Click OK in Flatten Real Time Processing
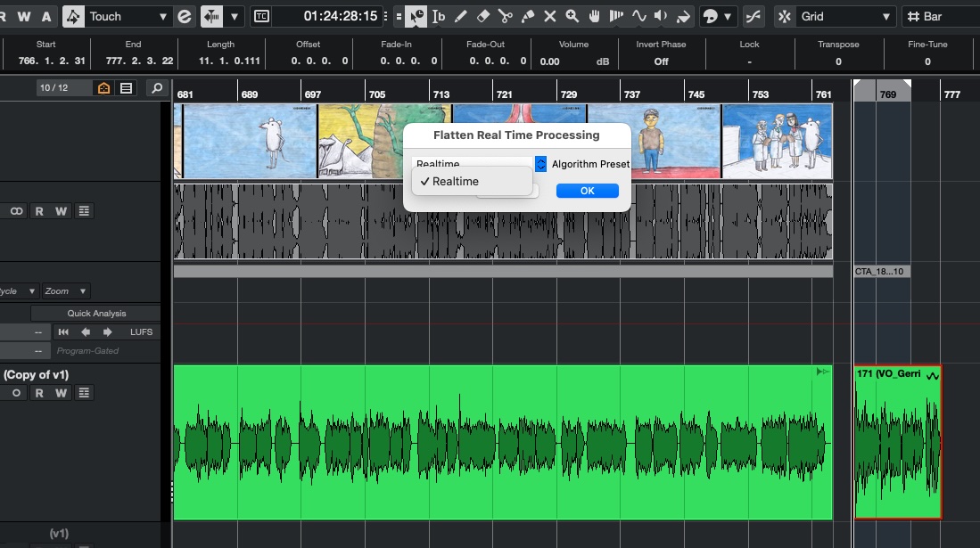980x548 pixels. tap(587, 191)
